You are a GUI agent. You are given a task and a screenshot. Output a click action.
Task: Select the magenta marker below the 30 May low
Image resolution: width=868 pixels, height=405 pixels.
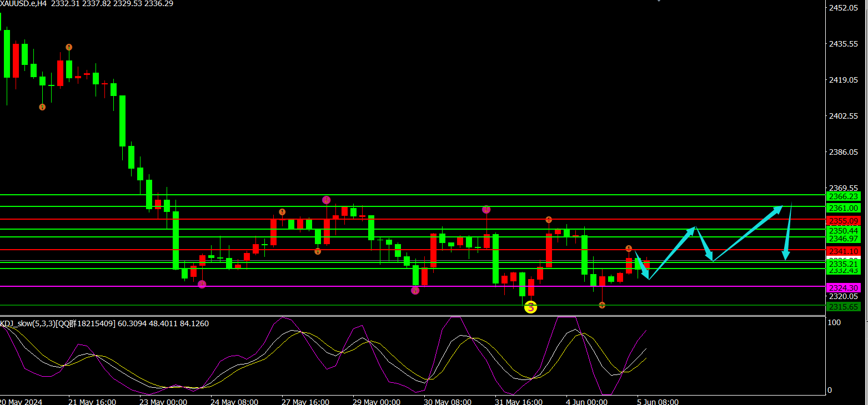coord(415,290)
